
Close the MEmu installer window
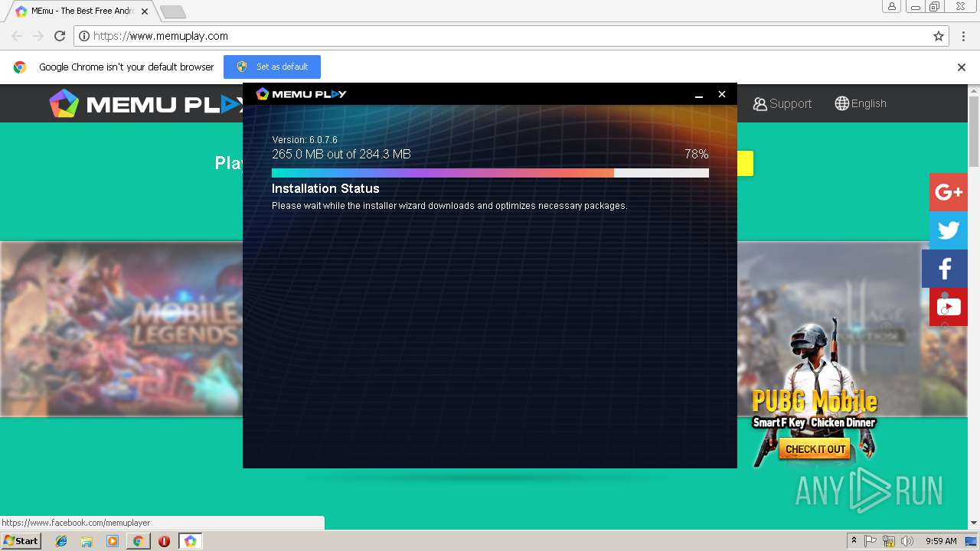721,94
